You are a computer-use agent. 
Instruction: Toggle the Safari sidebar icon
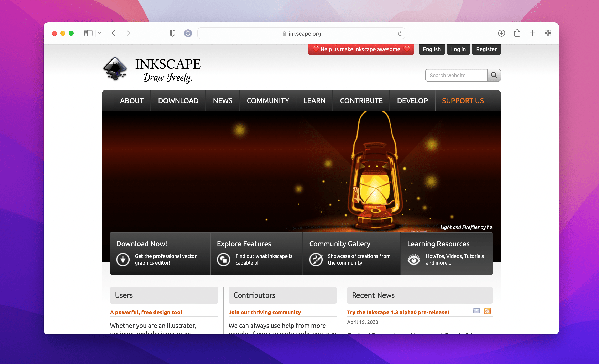[x=88, y=33]
